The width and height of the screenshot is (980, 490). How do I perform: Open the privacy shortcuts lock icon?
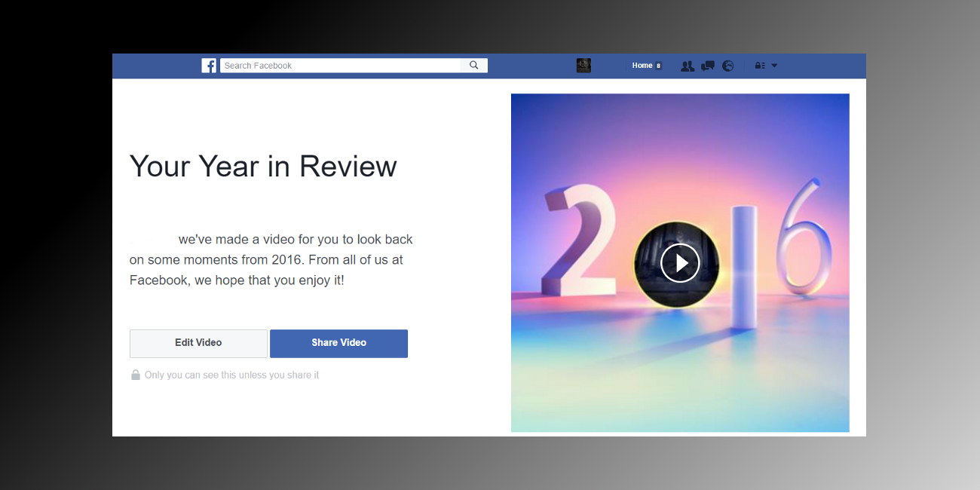click(760, 66)
